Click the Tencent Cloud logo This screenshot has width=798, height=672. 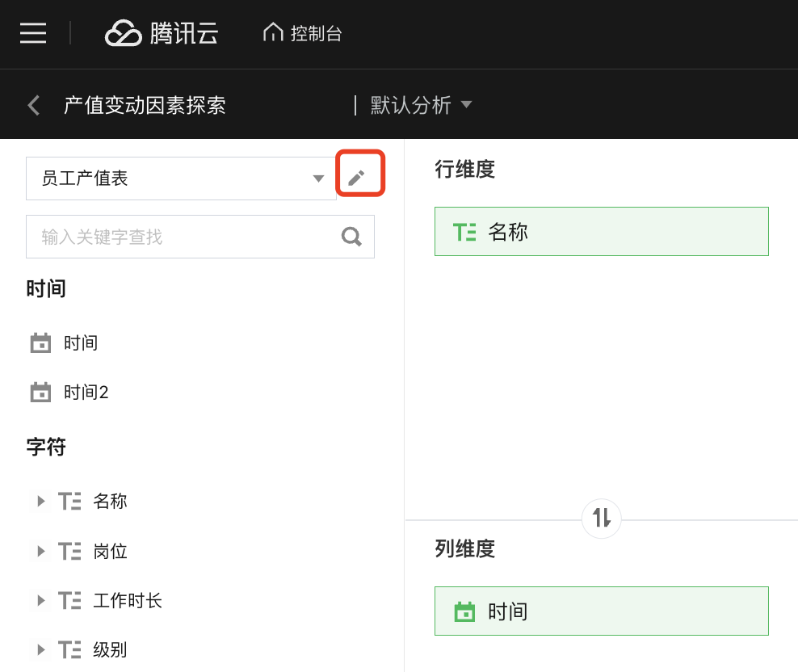[162, 34]
